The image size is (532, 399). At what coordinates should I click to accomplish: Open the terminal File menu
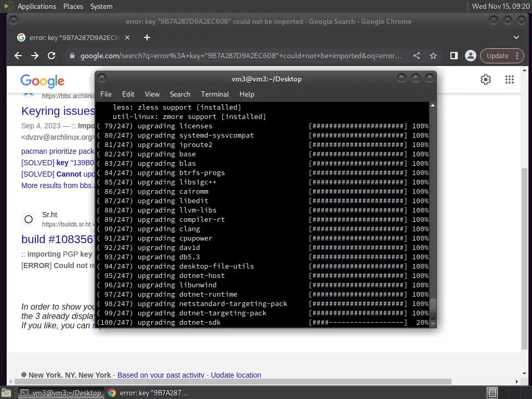pos(106,95)
